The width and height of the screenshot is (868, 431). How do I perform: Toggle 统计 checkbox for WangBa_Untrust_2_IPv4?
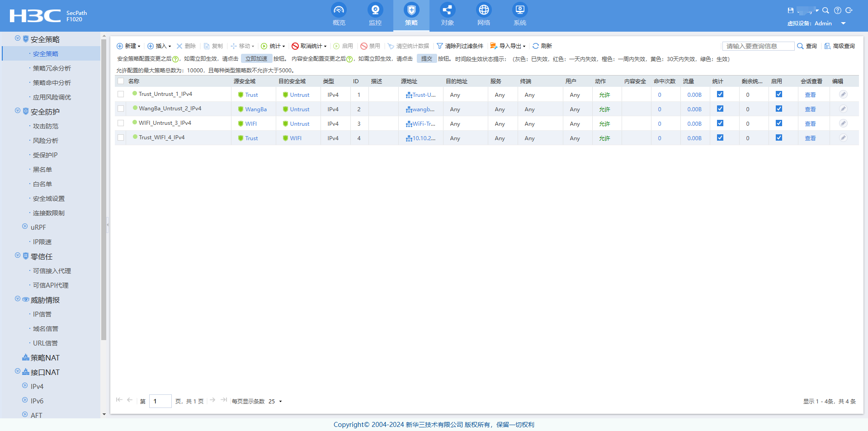720,109
